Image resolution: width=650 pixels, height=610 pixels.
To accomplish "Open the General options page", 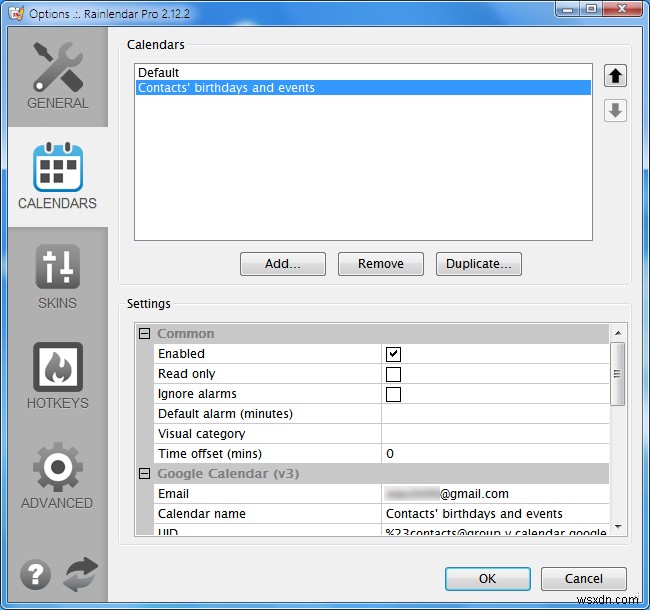I will [58, 77].
